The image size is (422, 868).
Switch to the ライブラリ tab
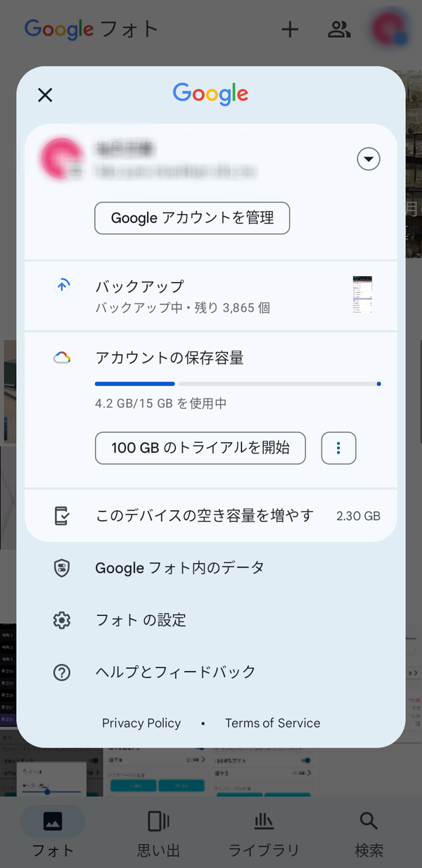pos(264,835)
